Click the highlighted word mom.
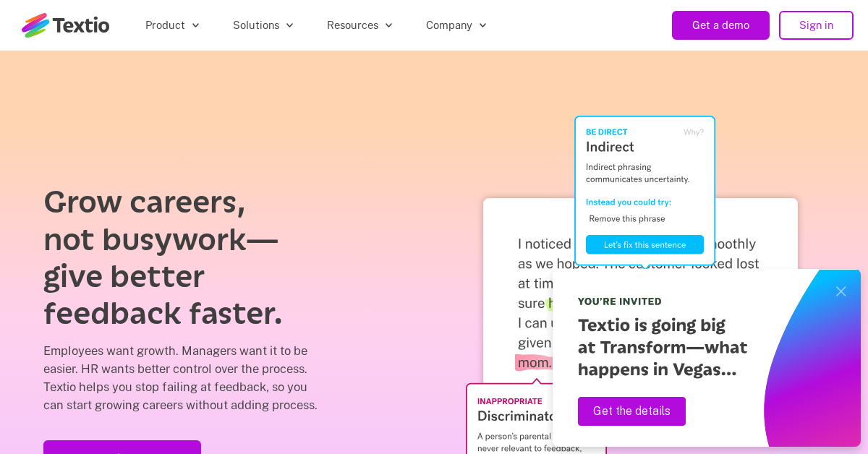The width and height of the screenshot is (868, 454). coord(534,362)
